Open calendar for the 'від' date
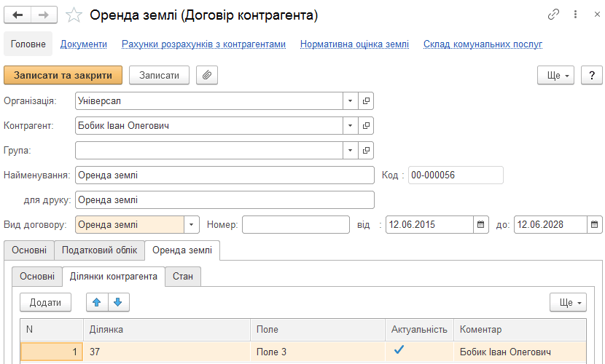605x364 pixels. (481, 224)
